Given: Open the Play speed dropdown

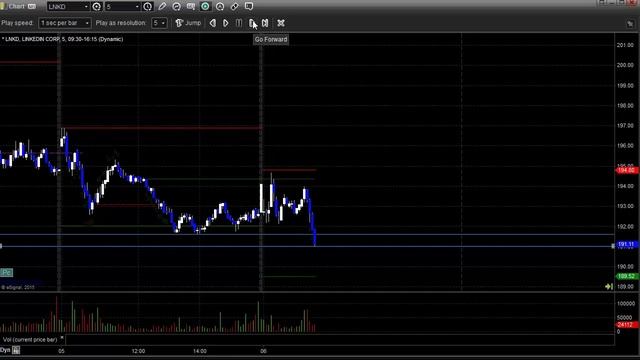Looking at the screenshot, I should pos(65,23).
